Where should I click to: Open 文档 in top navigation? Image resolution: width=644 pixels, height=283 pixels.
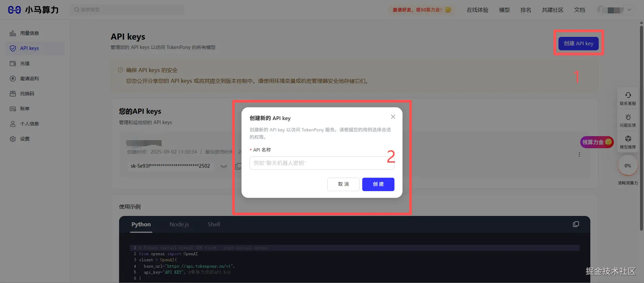coord(579,10)
